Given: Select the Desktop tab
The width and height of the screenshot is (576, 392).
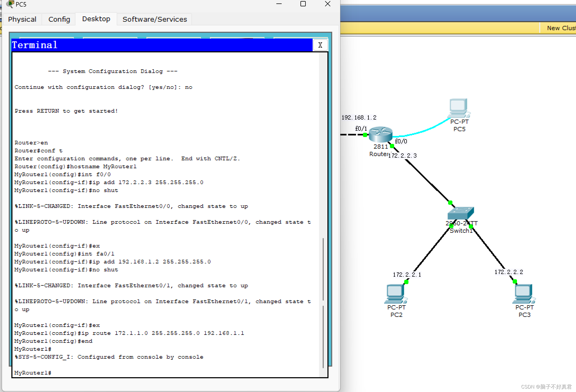Looking at the screenshot, I should 96,19.
